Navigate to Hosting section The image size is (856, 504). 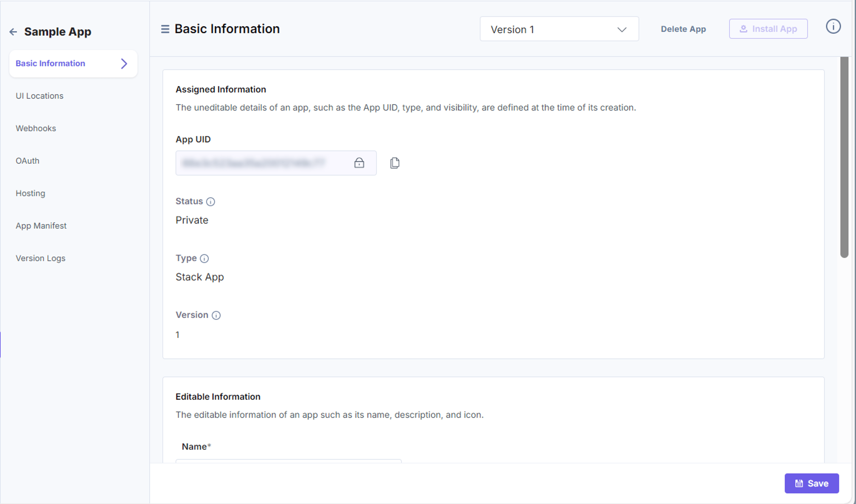30,193
